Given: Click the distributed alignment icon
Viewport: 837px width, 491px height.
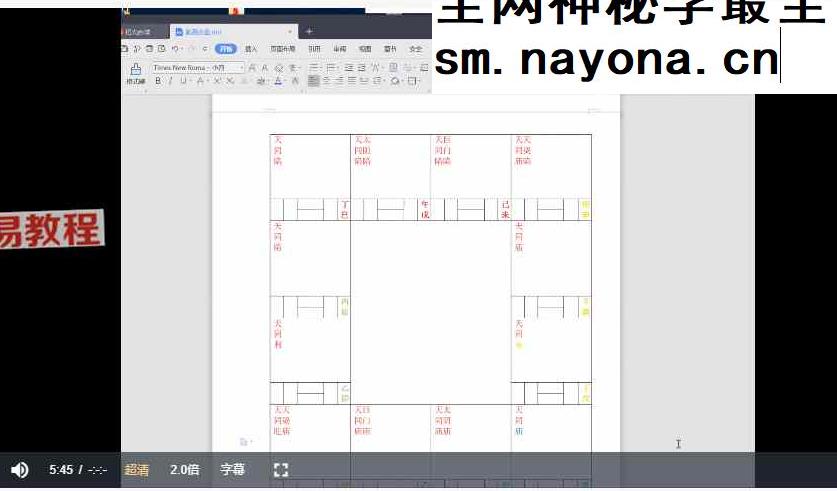Looking at the screenshot, I should (x=364, y=81).
